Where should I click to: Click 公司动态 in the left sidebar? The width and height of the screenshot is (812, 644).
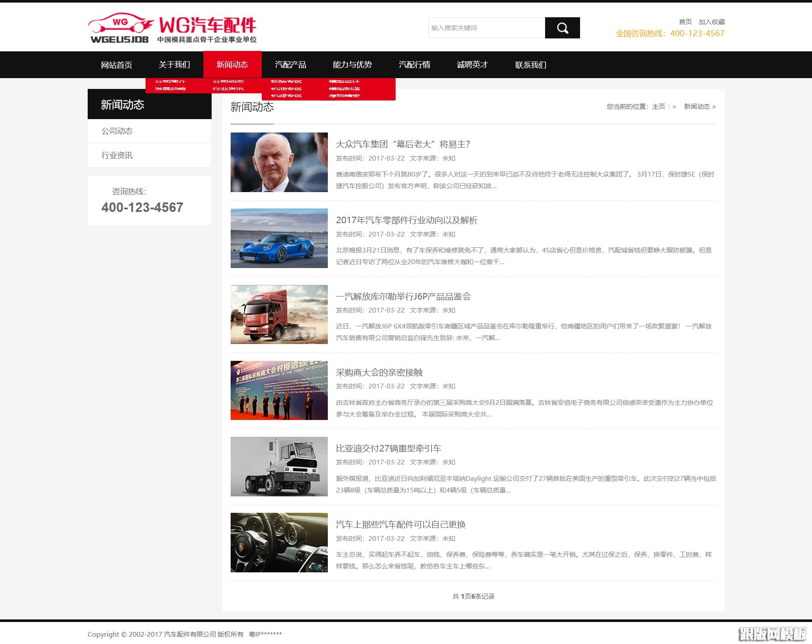(x=117, y=131)
